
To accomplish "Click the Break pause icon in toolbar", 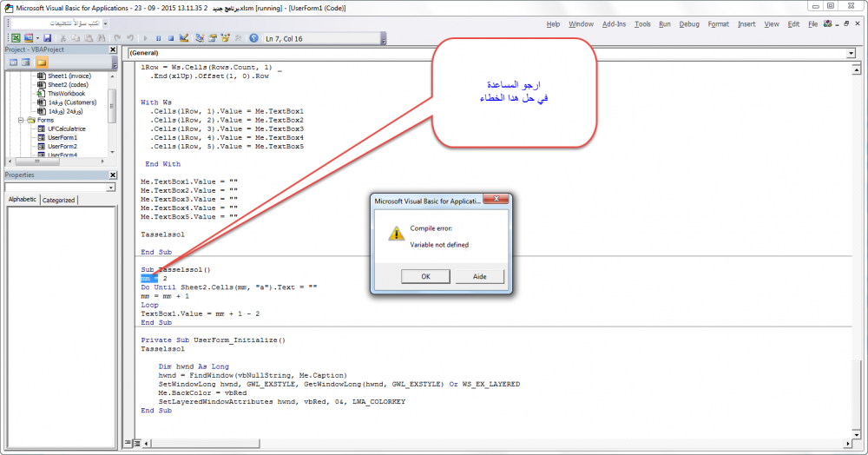I will (158, 38).
